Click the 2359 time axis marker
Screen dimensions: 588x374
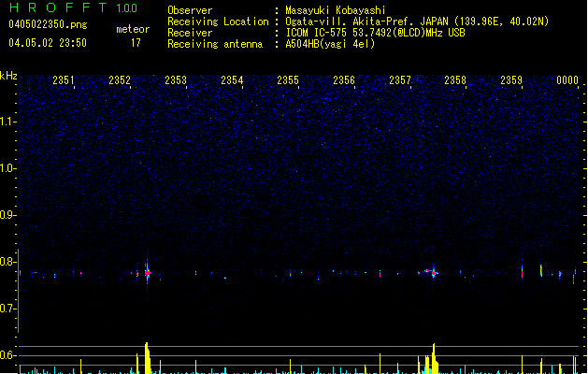[511, 79]
